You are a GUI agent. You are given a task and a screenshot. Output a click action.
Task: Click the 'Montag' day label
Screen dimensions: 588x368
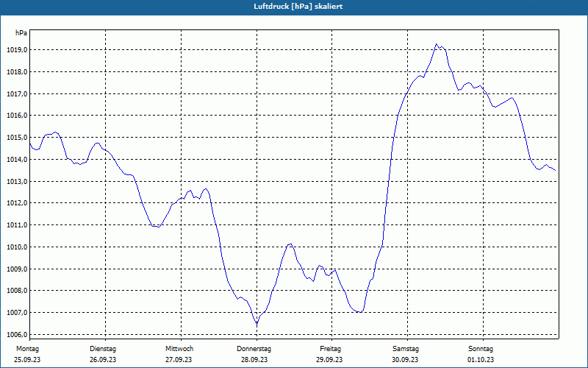coord(27,349)
